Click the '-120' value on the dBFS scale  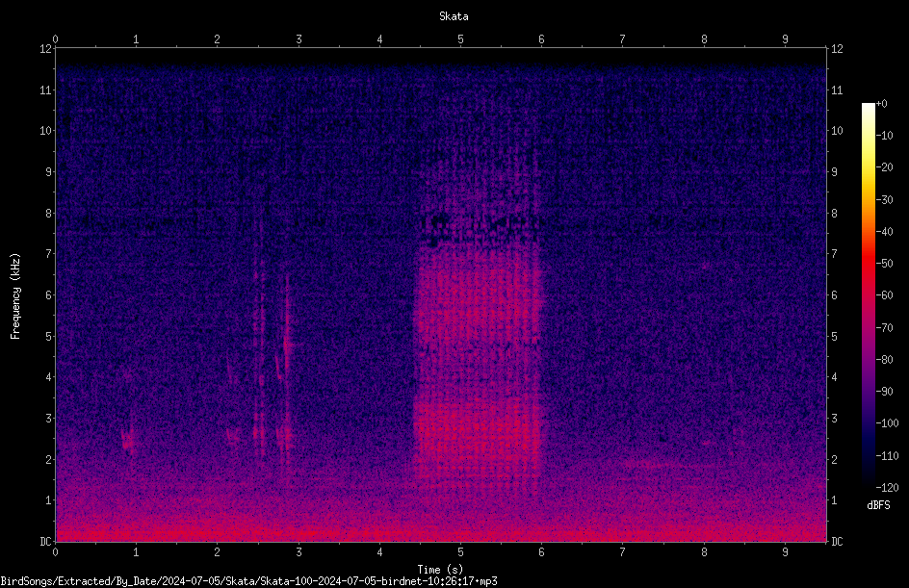[887, 487]
